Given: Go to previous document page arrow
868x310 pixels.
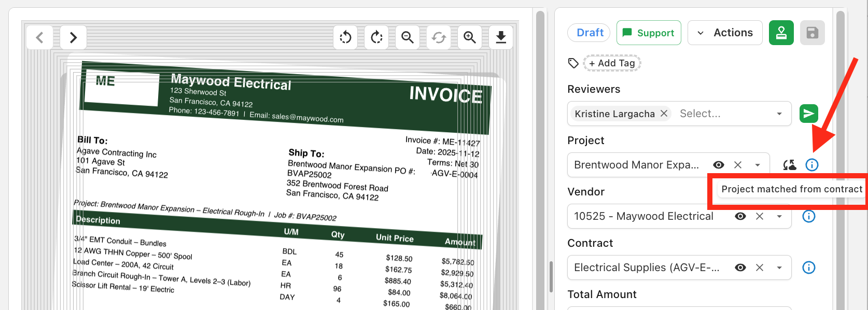Looking at the screenshot, I should point(40,37).
